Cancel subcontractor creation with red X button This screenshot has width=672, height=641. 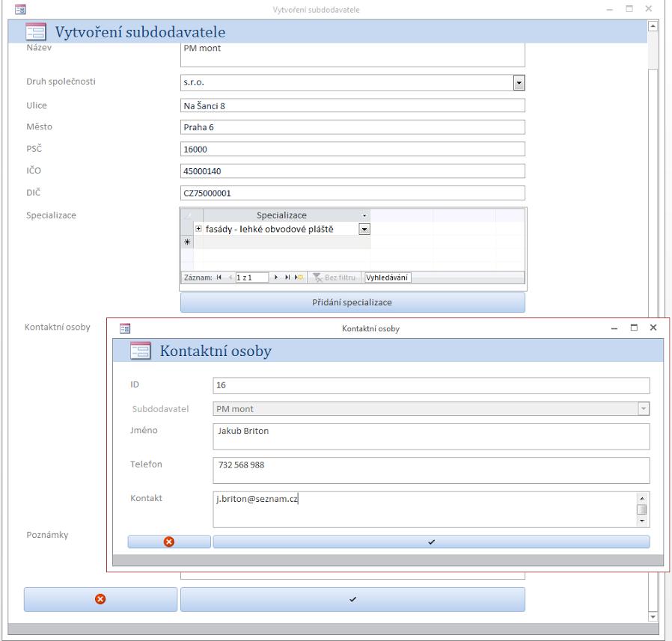[x=100, y=599]
